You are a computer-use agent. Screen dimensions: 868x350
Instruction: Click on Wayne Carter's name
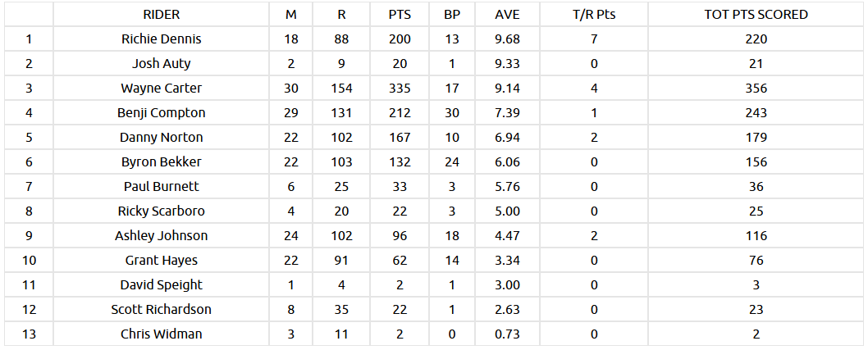(x=161, y=88)
